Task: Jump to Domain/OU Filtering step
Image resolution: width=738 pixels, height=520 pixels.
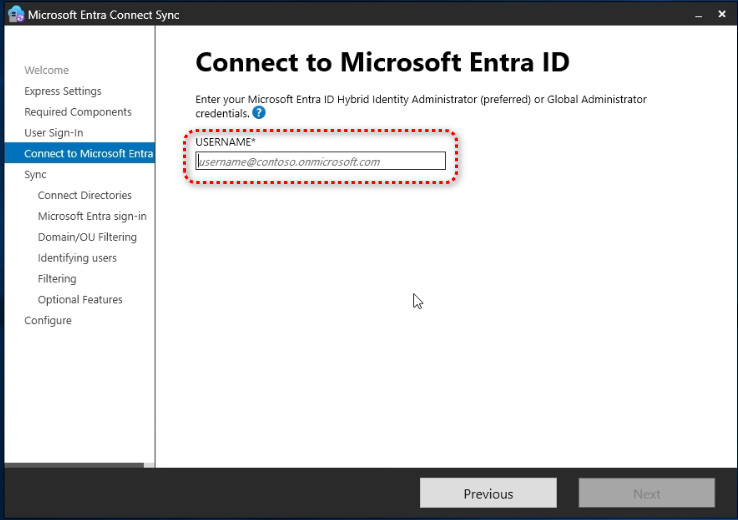Action: point(87,237)
